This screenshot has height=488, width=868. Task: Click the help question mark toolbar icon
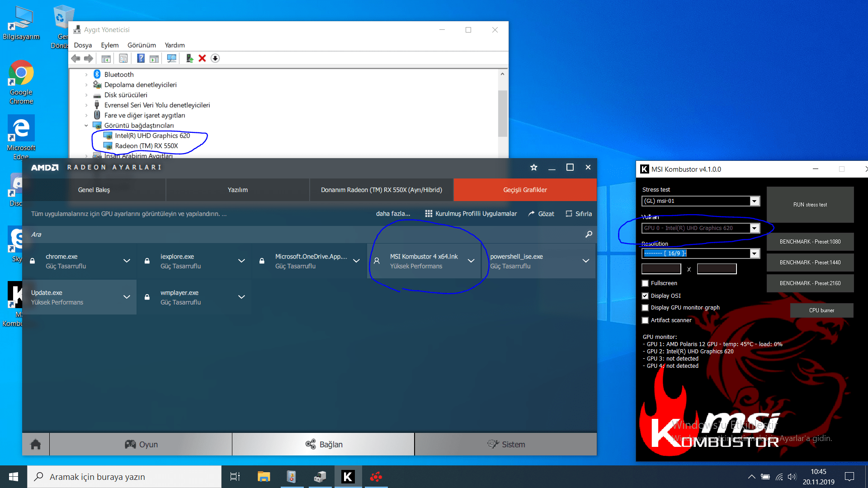(141, 58)
